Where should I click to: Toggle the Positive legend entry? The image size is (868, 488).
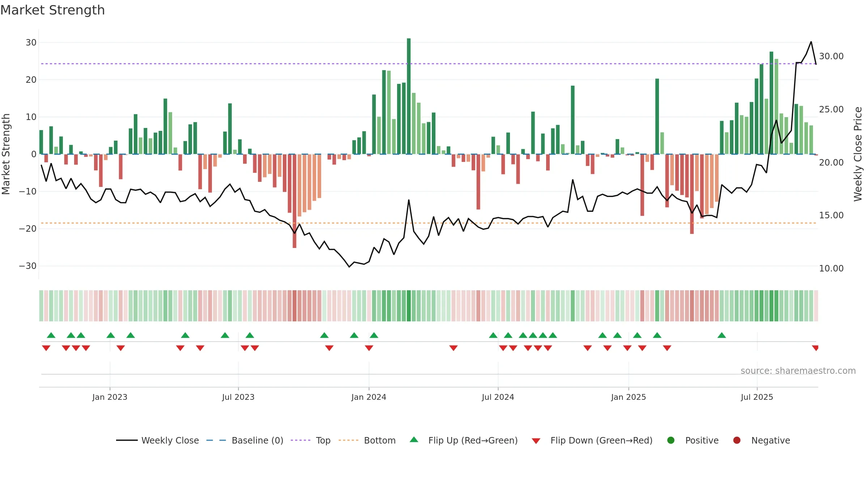(x=693, y=440)
